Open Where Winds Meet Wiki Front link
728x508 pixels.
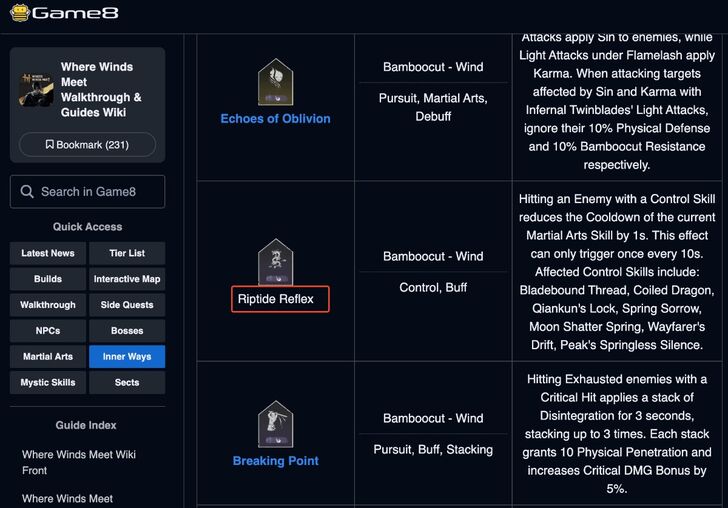[x=78, y=462]
